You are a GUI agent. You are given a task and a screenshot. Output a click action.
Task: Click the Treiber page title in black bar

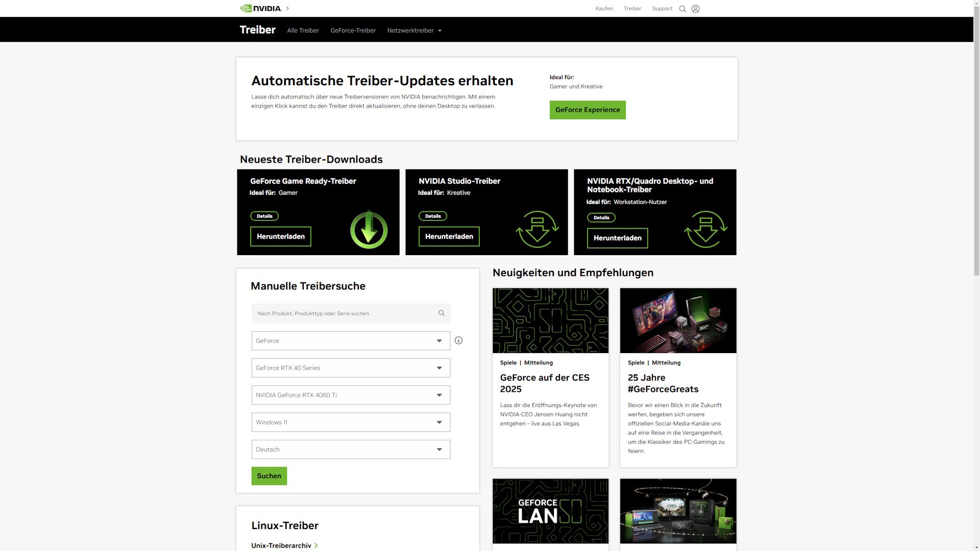257,30
